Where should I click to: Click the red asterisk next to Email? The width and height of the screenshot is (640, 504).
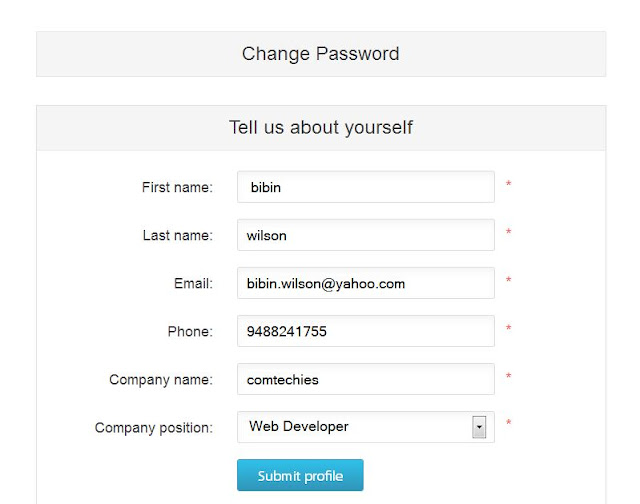click(509, 280)
